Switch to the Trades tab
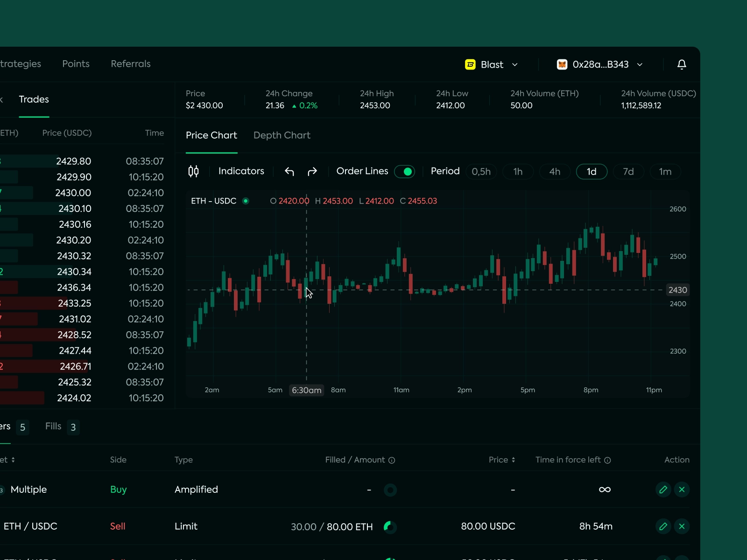The width and height of the screenshot is (747, 560). 34,99
